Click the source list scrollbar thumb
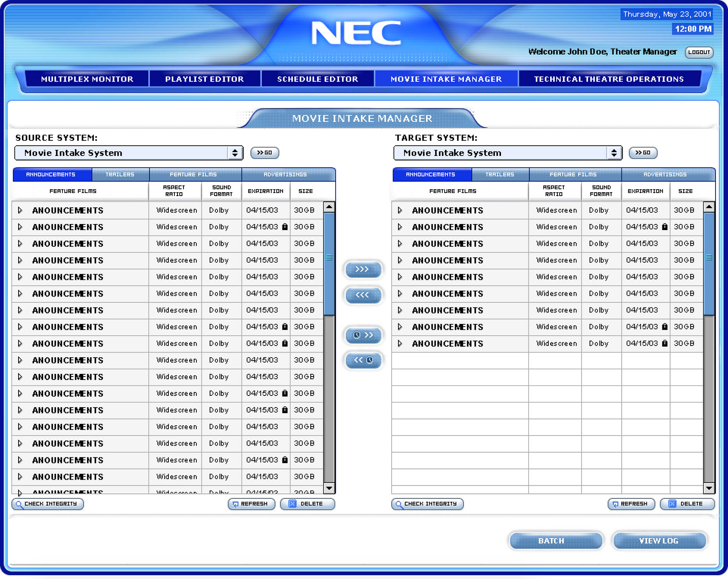The height and width of the screenshot is (579, 728). point(329,264)
